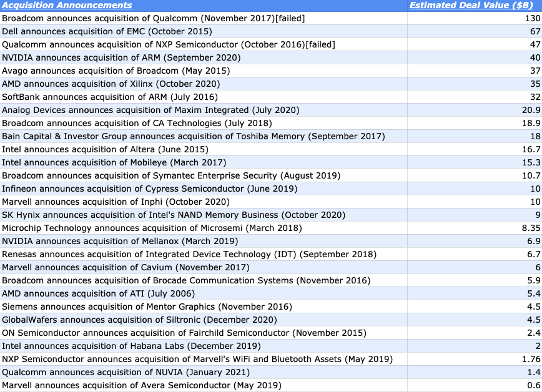Click Broadcom acquisition of CA Technologies cell
This screenshot has height=392, width=542.
[204, 124]
